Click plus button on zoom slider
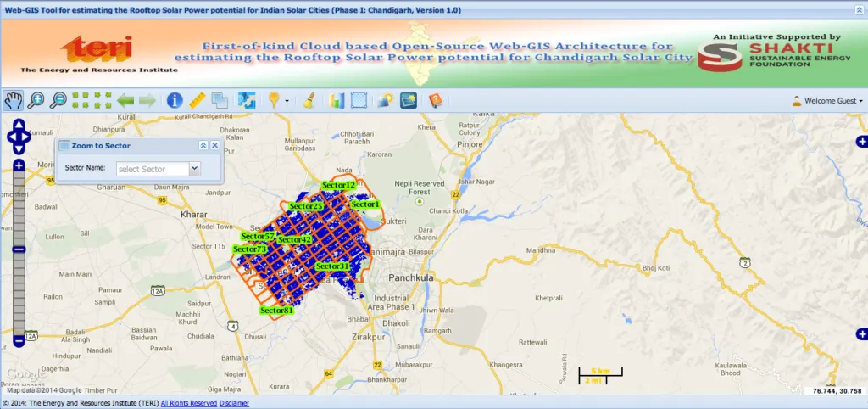 pos(19,165)
